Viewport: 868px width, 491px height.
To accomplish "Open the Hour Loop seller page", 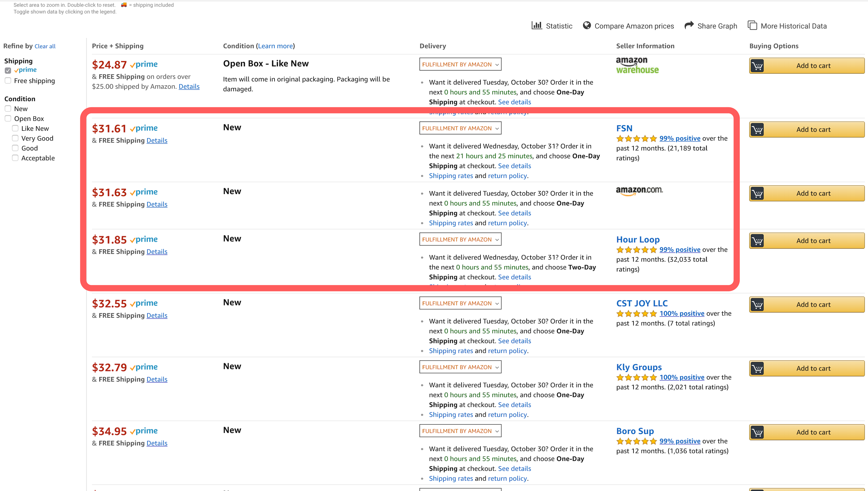I will point(638,240).
